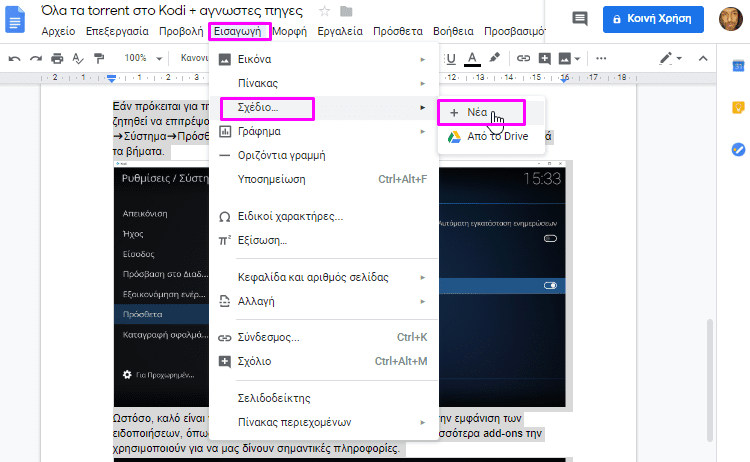Select Σελιδοδείκτης bookmark entry

pyautogui.click(x=323, y=398)
